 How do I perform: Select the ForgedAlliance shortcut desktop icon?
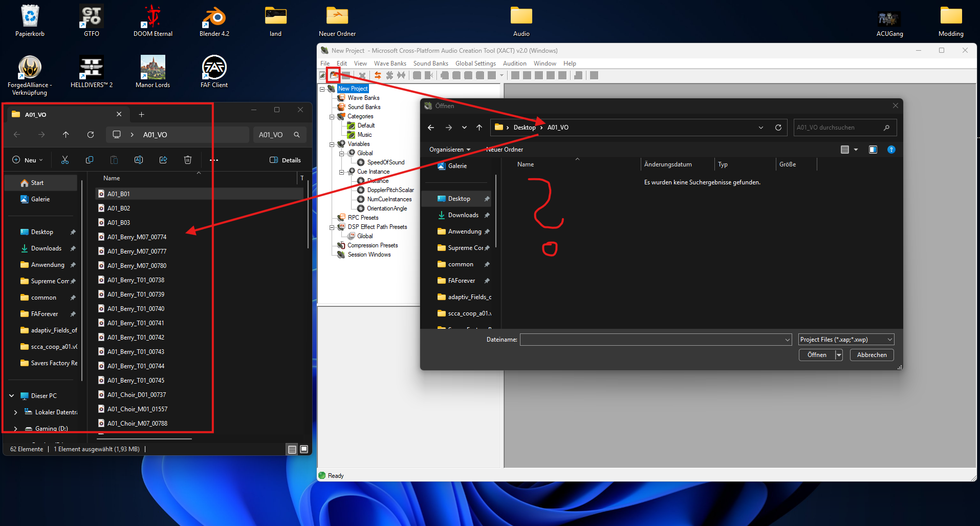(x=30, y=76)
